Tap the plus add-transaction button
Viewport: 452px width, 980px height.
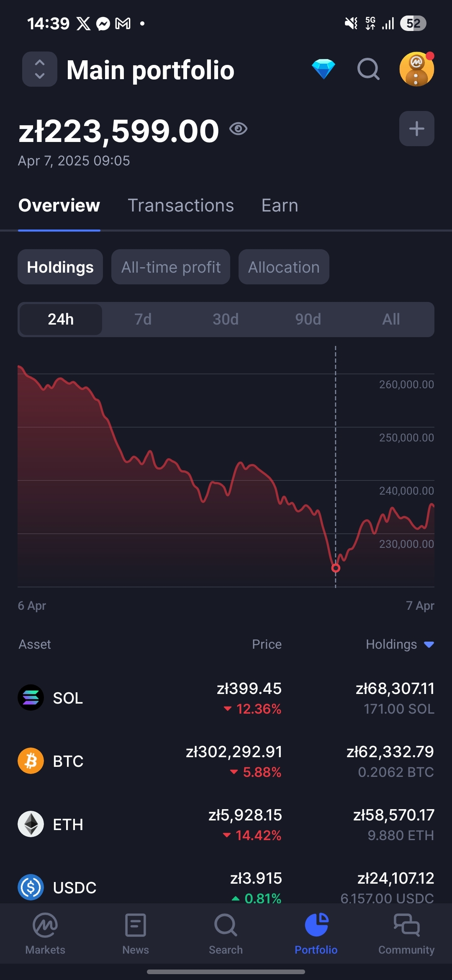pyautogui.click(x=416, y=129)
